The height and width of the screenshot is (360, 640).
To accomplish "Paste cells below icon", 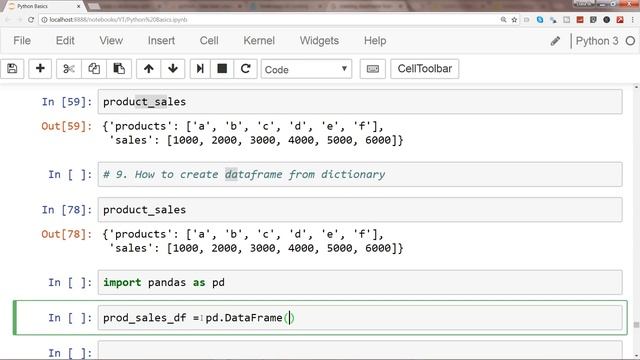I will [119, 69].
